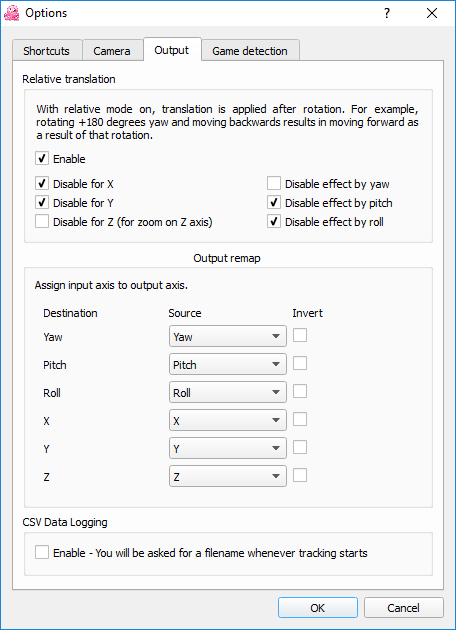The image size is (456, 630).
Task: Go to the Game detection tab
Action: tap(250, 51)
